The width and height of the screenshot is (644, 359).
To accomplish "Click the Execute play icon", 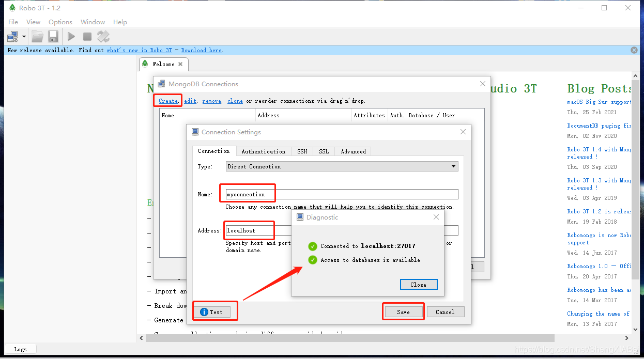I will click(x=71, y=36).
